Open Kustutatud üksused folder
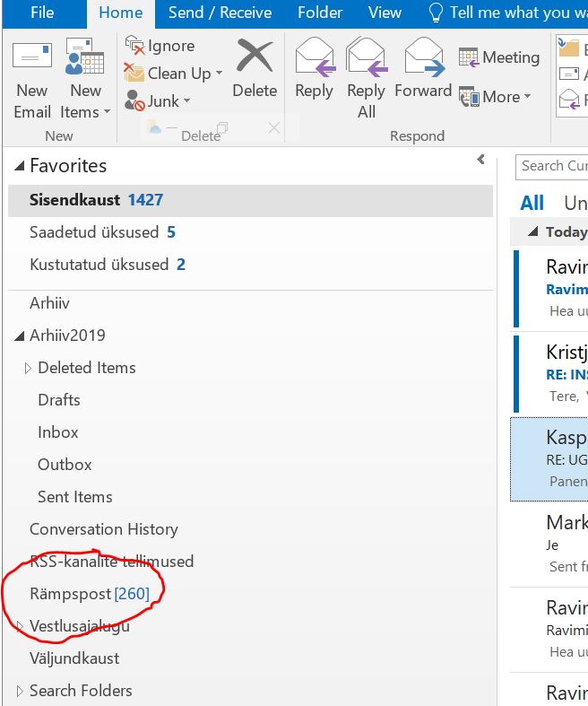Viewport: 588px width, 706px height. tap(250, 265)
